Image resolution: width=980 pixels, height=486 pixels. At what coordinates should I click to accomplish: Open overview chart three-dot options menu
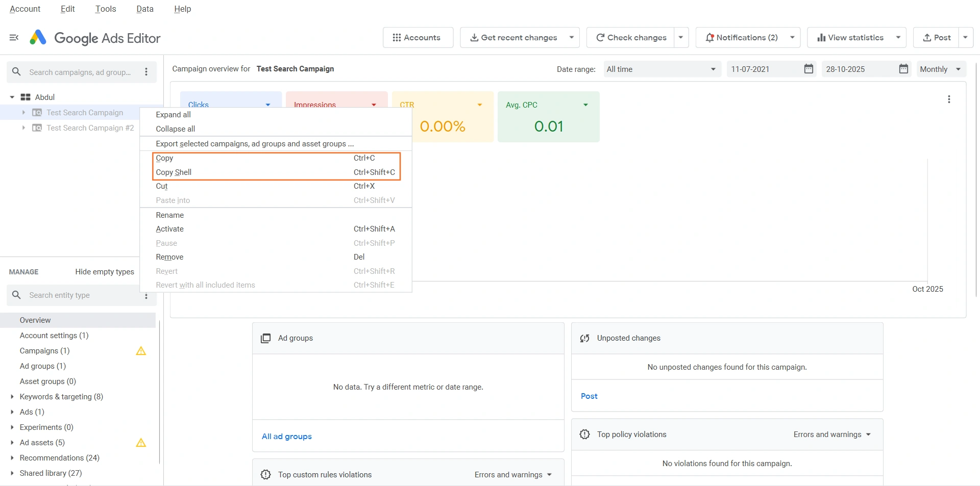coord(949,99)
